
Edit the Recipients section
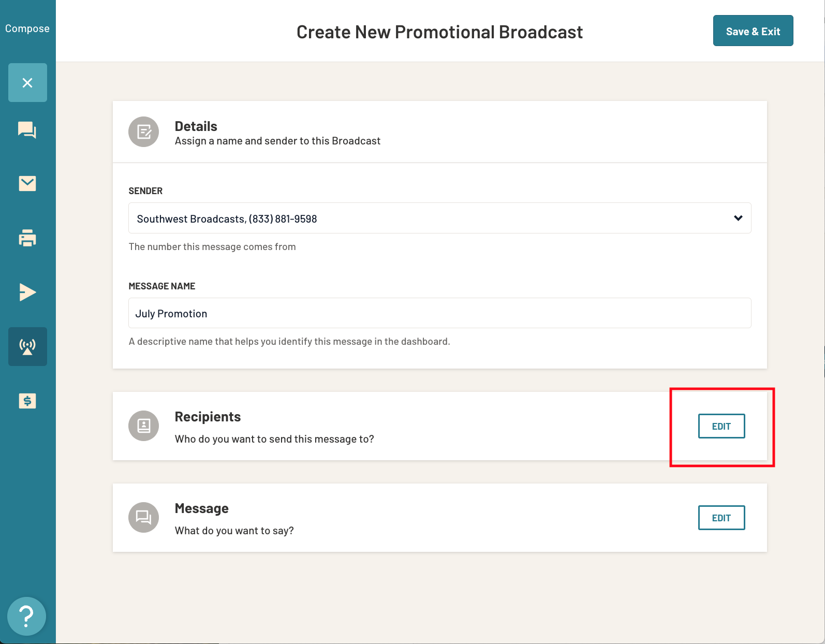click(x=721, y=426)
